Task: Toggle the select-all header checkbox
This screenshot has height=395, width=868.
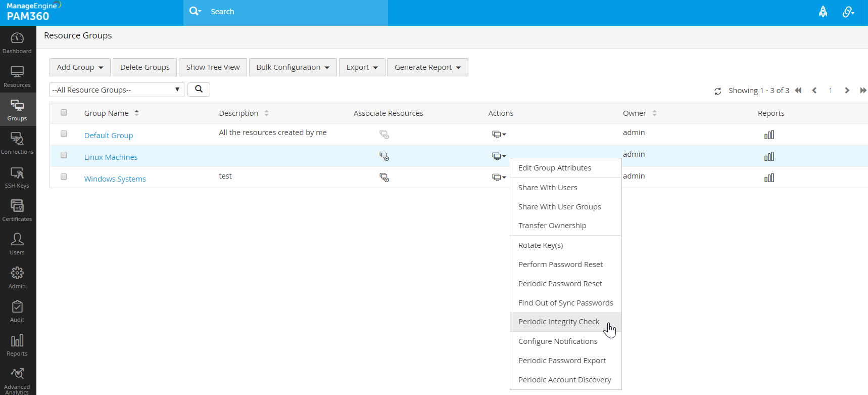Action: tap(64, 113)
